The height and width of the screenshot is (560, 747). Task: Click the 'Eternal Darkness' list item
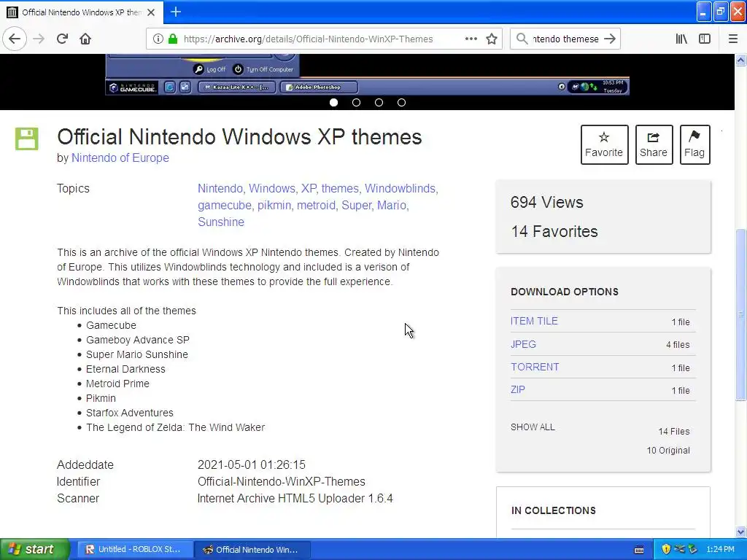point(125,369)
